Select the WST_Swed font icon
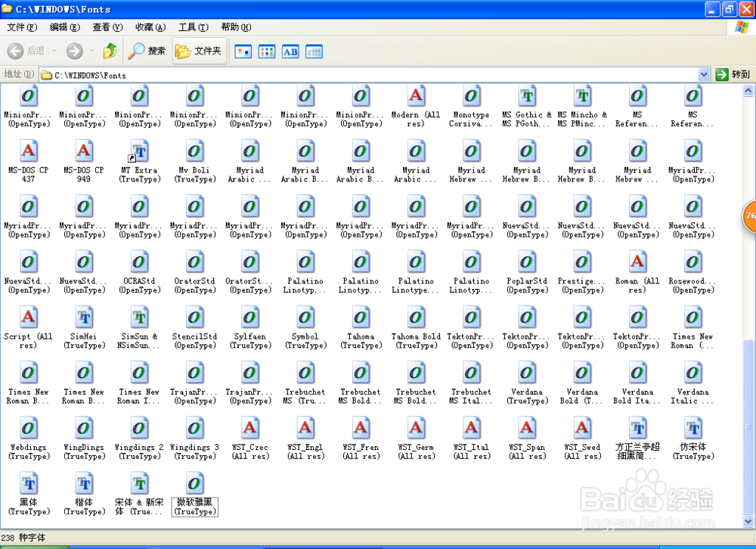Image resolution: width=756 pixels, height=549 pixels. point(582,428)
